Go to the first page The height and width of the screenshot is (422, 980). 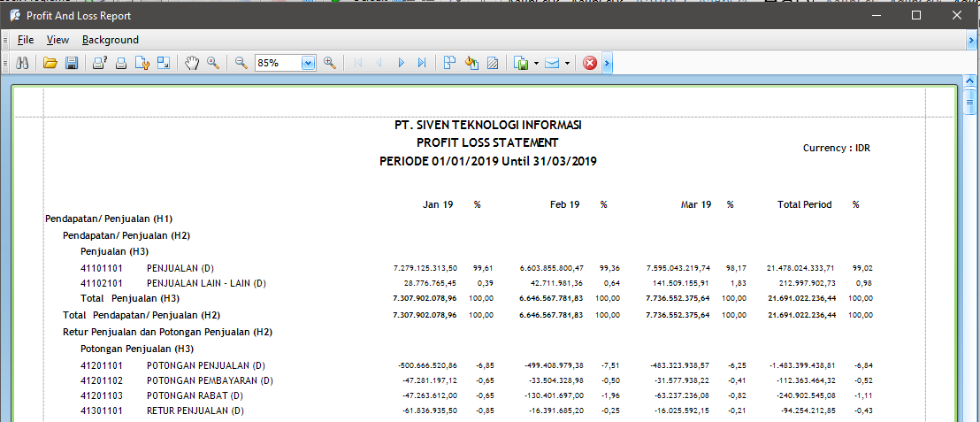tap(358, 63)
